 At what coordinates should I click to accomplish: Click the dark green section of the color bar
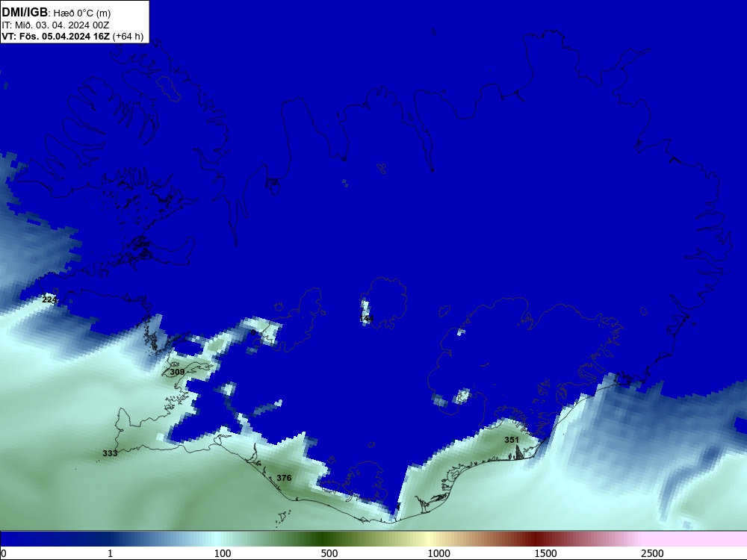click(x=324, y=539)
